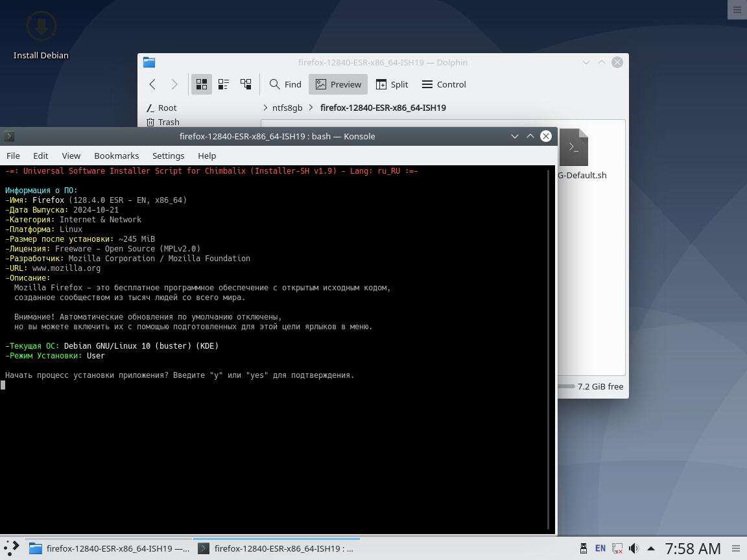The height and width of the screenshot is (560, 747).
Task: Click the Konsole vertical scrollbar
Action: (550, 349)
